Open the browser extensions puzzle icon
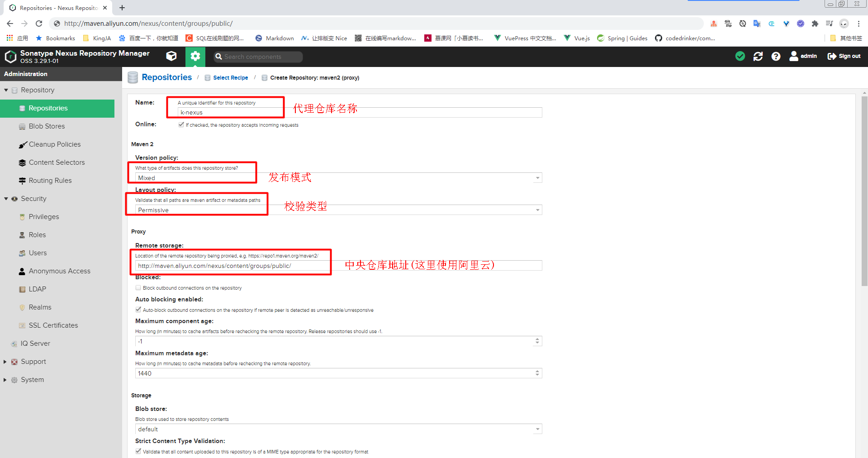 [815, 24]
